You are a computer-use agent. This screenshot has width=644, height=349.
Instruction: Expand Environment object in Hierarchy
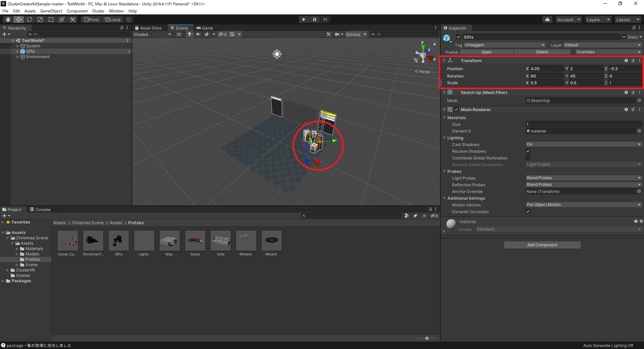click(x=18, y=57)
